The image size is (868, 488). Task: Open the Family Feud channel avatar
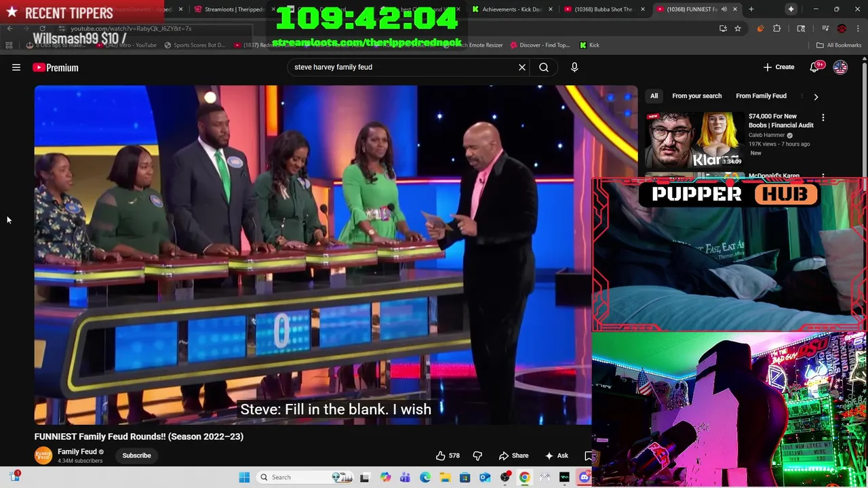pyautogui.click(x=43, y=455)
